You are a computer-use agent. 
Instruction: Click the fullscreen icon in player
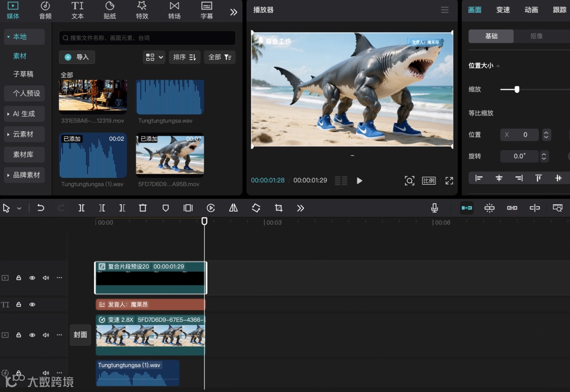click(x=449, y=180)
